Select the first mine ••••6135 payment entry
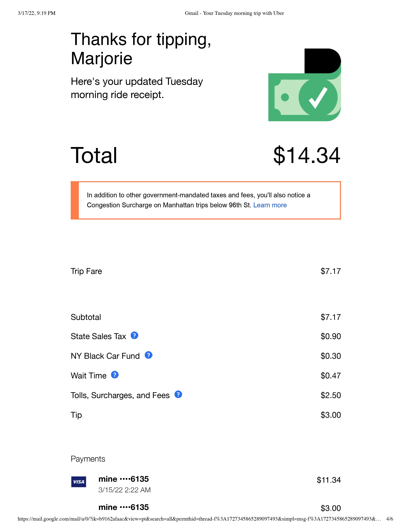Viewport: 411px width, 532px height. coord(123,479)
